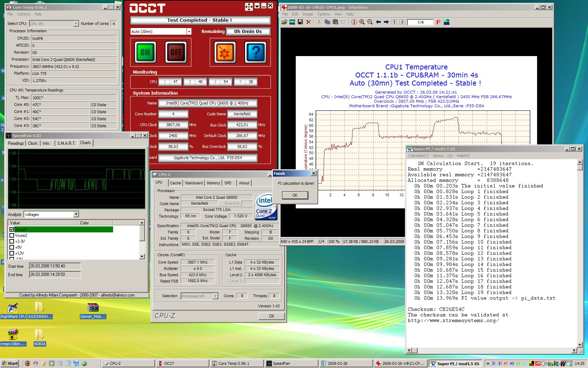Open IrfanView slideshow filmstrip icon
This screenshot has width=588, height=368.
(x=292, y=22)
